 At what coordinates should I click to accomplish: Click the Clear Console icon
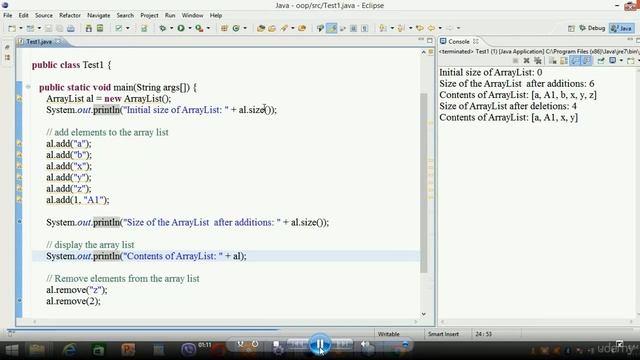[x=553, y=61]
